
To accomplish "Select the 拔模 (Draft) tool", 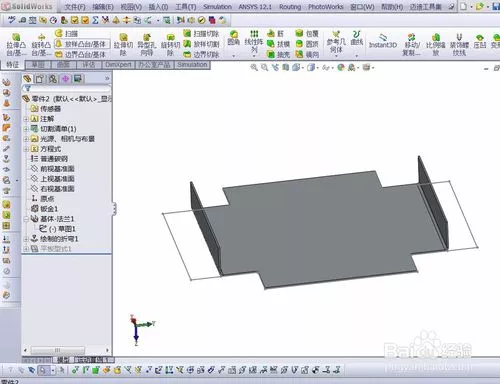I will 278,44.
